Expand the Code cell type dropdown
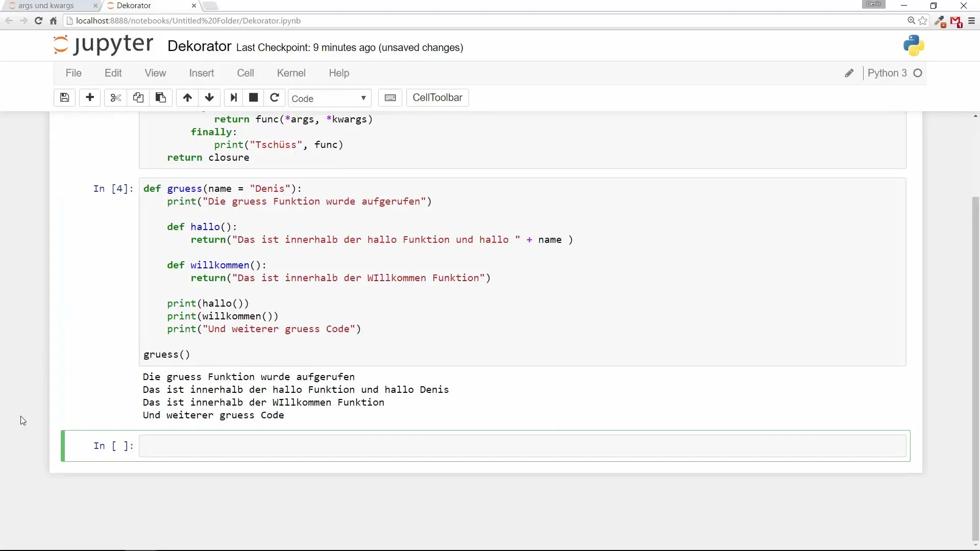The image size is (980, 551). pyautogui.click(x=329, y=98)
